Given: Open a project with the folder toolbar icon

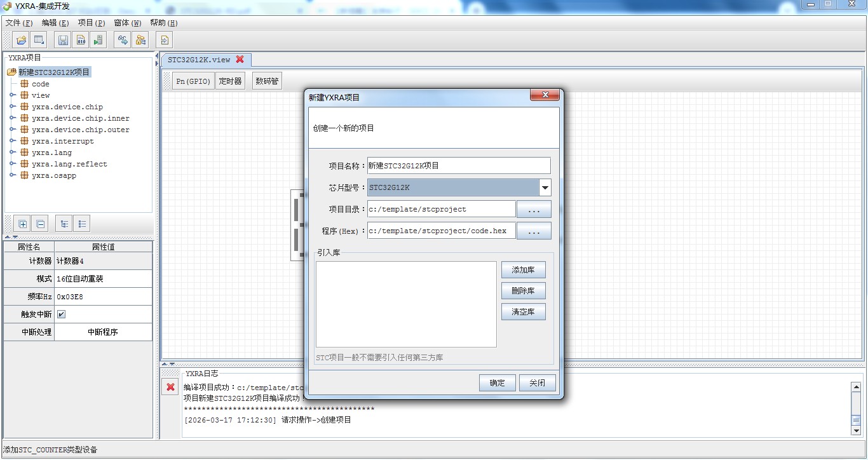Looking at the screenshot, I should click(x=20, y=39).
